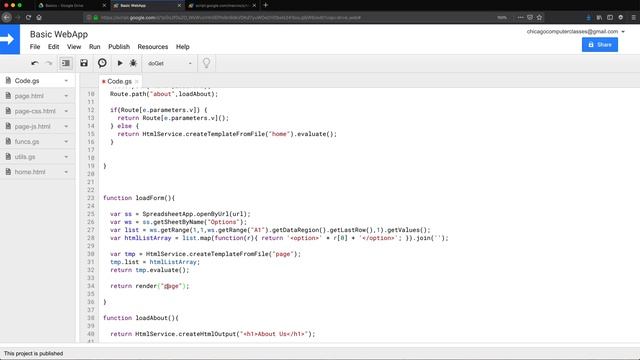Open the browser hamburger menu
Screen dimensions: 640x360
[x=633, y=18]
